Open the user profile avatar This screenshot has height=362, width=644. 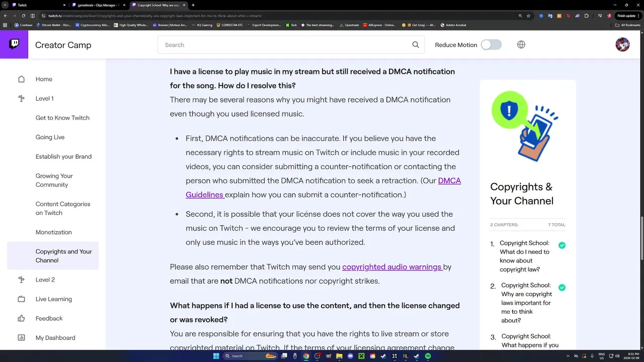click(622, 45)
